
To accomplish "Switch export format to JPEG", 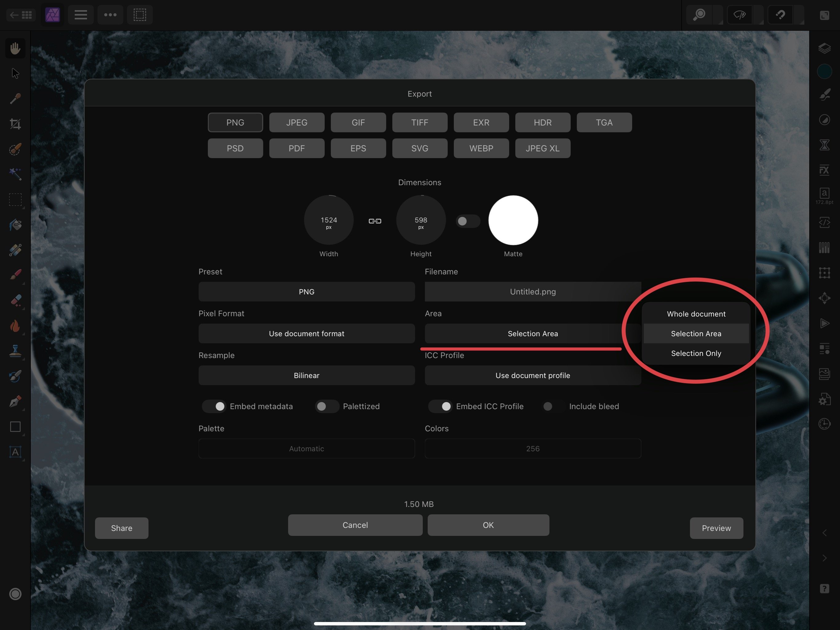I will (x=297, y=122).
